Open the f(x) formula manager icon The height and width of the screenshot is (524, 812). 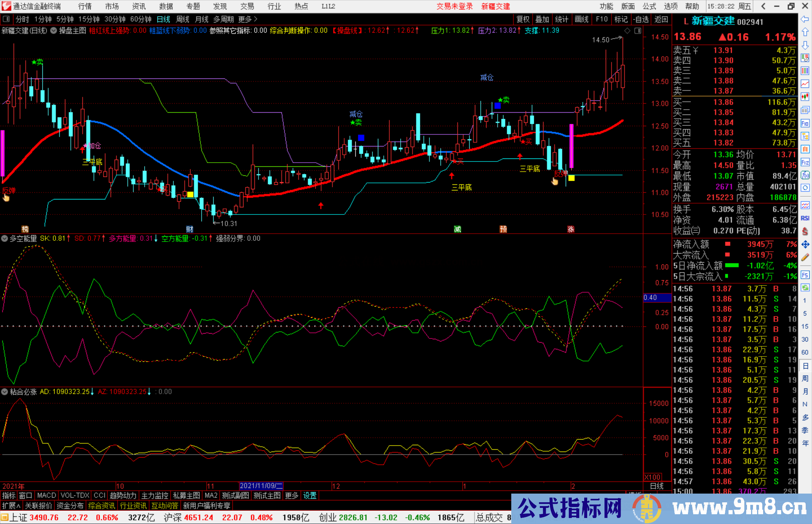pyautogui.click(x=805, y=175)
